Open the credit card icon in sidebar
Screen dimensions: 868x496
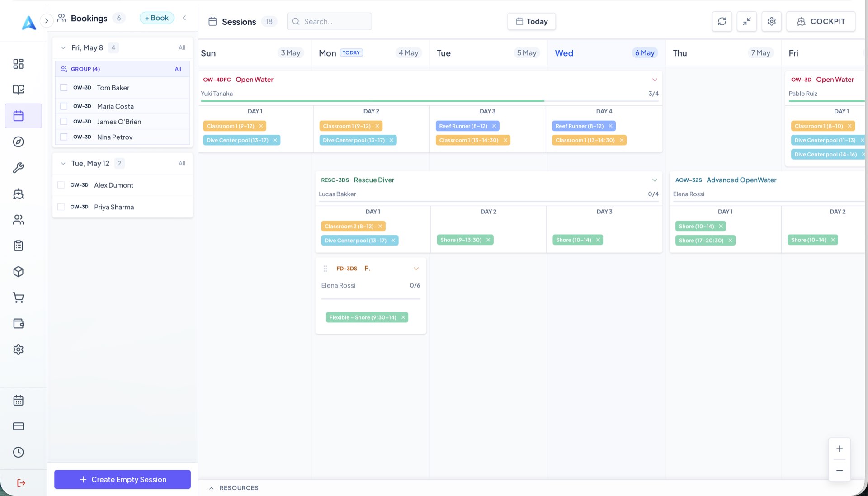(18, 426)
